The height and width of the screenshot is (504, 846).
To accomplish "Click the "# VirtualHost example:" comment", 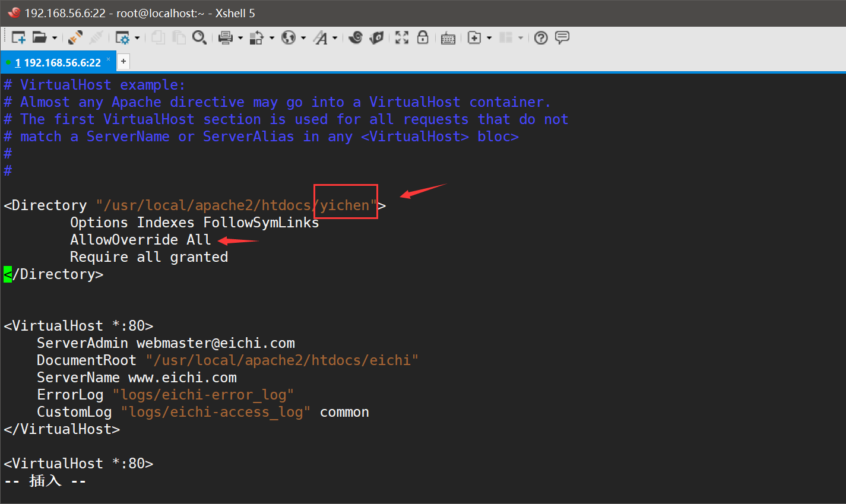I will 94,85.
